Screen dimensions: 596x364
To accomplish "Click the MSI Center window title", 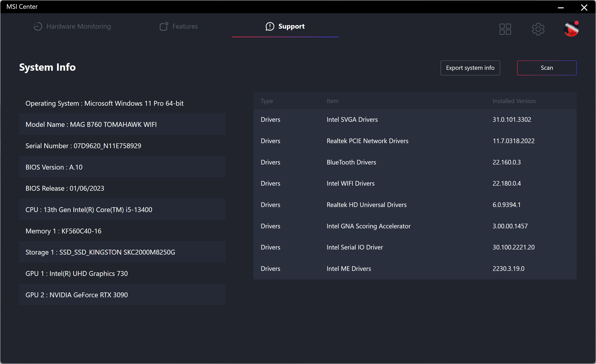I will (22, 7).
